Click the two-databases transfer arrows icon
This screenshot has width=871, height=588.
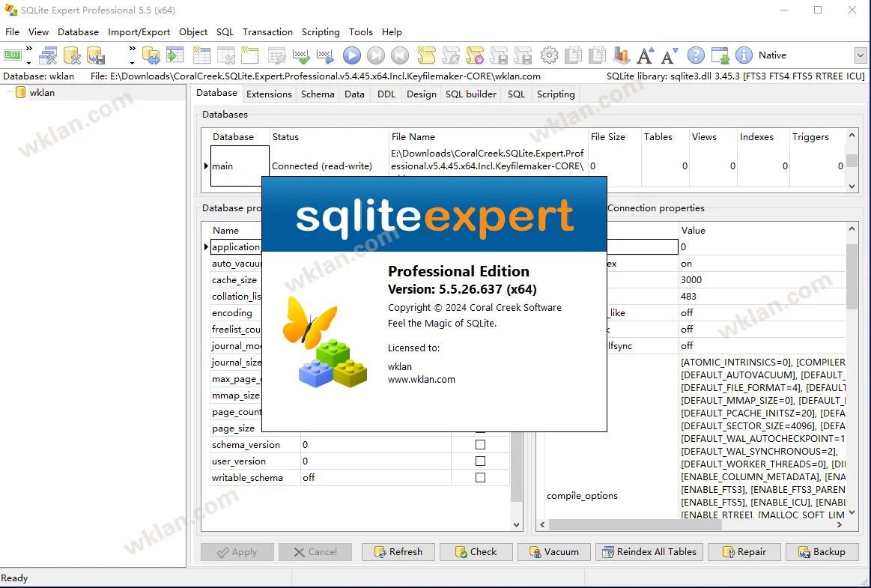tap(151, 55)
